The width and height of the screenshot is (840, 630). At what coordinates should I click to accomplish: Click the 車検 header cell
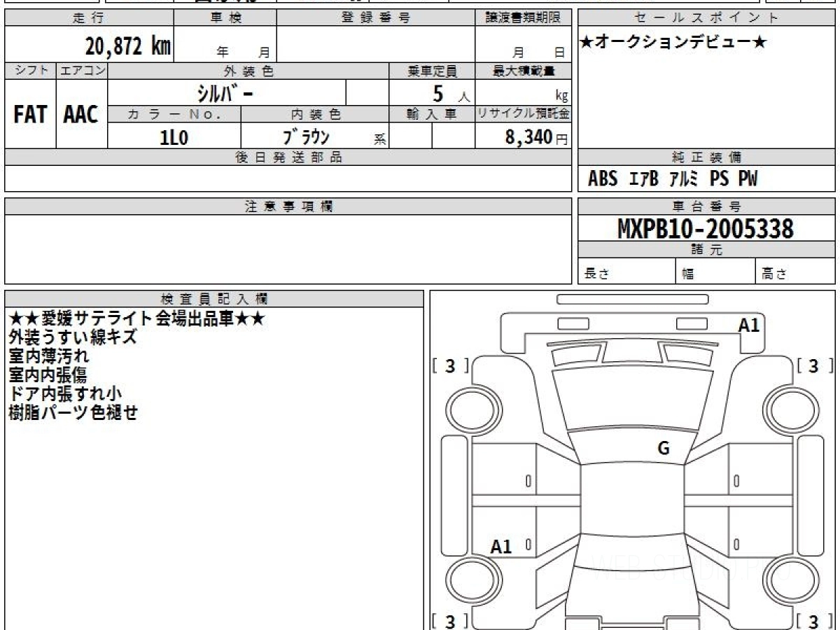coord(225,18)
